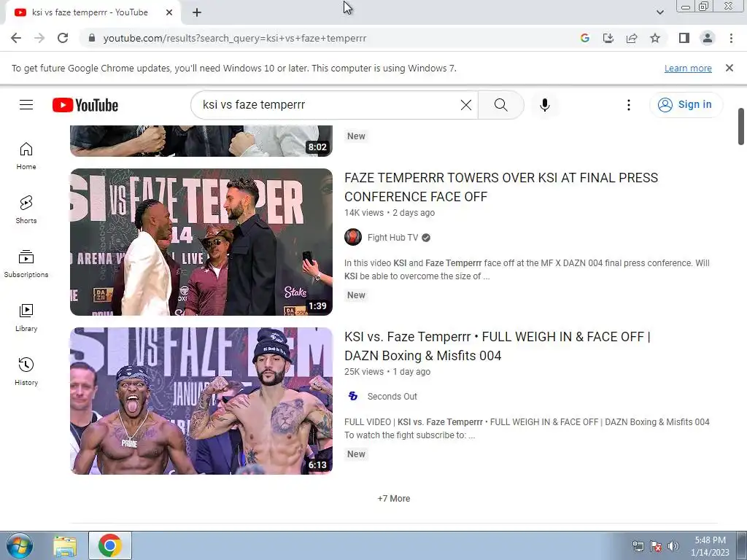Open the Windows Start menu

coord(20,545)
